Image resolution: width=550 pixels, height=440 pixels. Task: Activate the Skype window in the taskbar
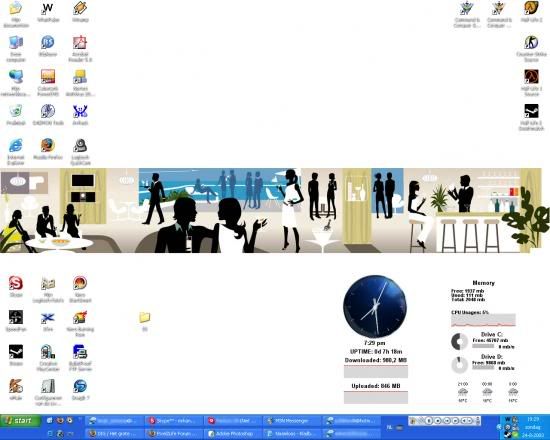click(174, 420)
